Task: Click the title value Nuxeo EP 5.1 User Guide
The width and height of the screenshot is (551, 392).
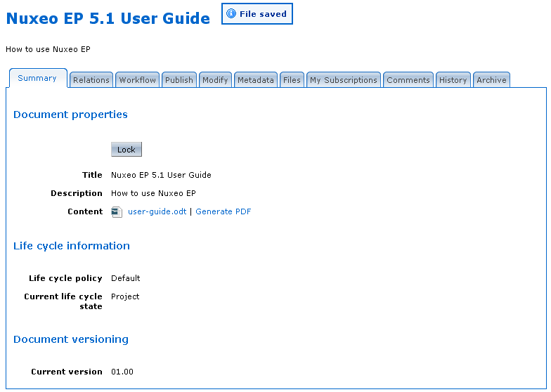Action: [x=162, y=175]
